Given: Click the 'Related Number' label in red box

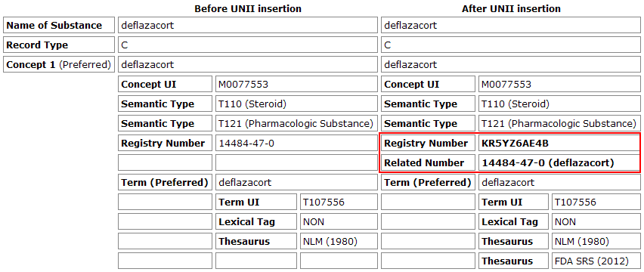Looking at the screenshot, I should pyautogui.click(x=428, y=163).
